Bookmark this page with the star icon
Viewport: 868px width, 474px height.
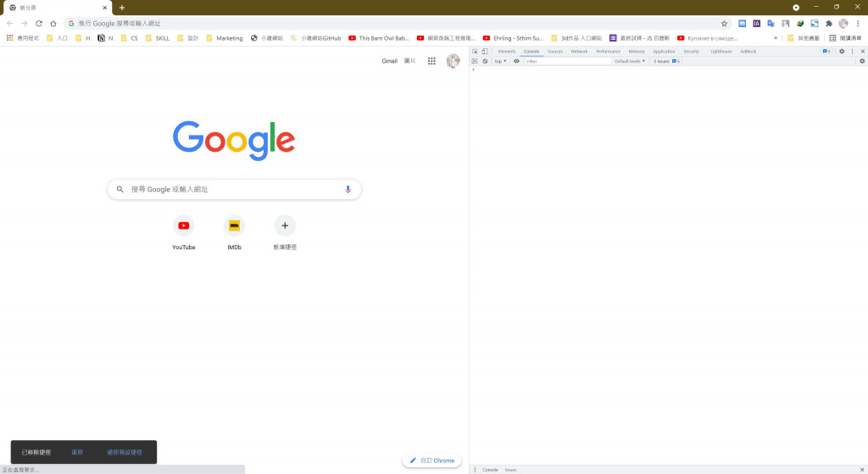coord(724,23)
